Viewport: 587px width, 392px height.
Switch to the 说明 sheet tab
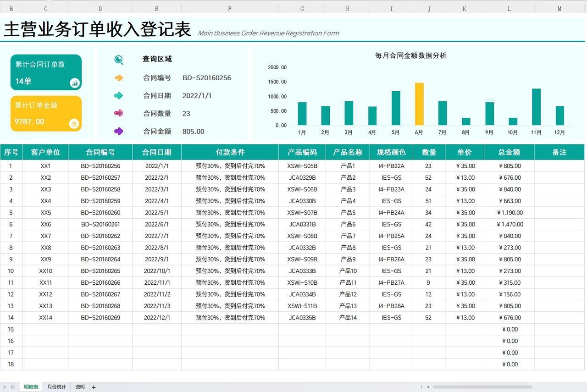tap(80, 387)
